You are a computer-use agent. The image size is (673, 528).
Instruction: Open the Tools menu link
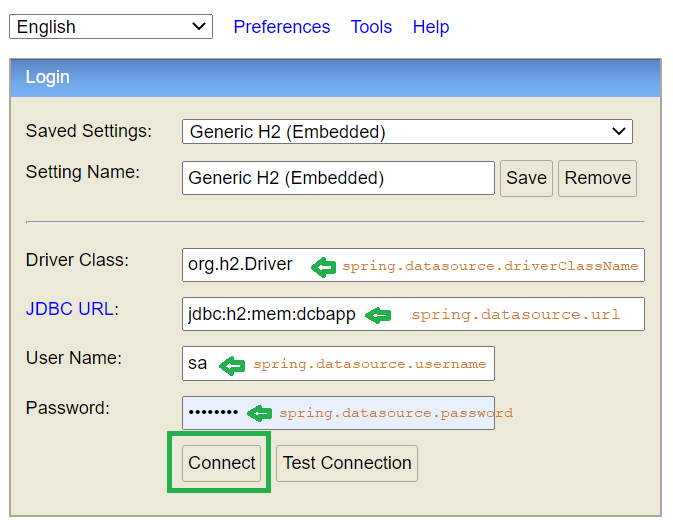point(371,27)
